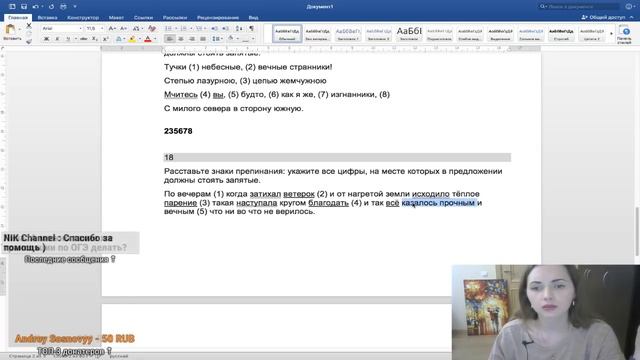This screenshot has width=640, height=360.
Task: Toggle Bold (Ж) formatting
Action: [x=46, y=39]
